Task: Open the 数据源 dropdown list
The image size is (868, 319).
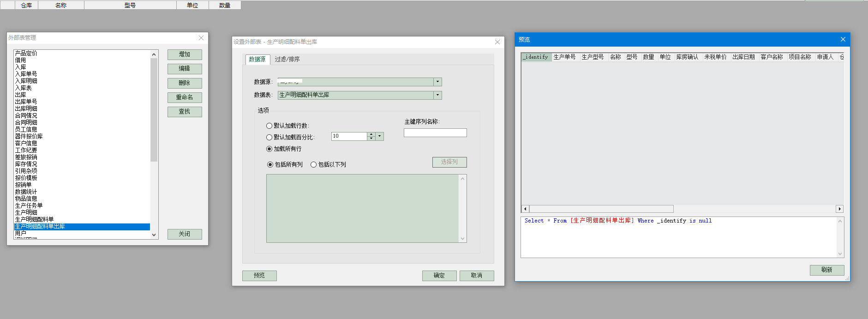Action: (437, 82)
